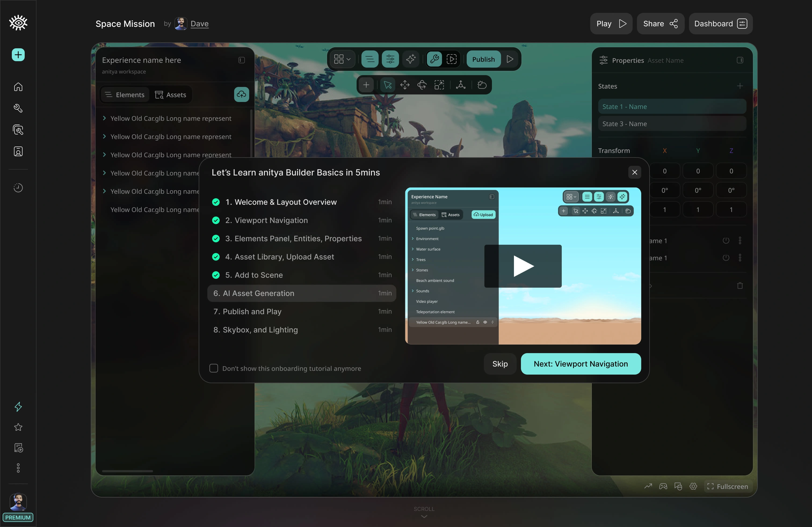Image resolution: width=812 pixels, height=527 pixels.
Task: Select the scale tool in viewport toolbar
Action: click(439, 85)
